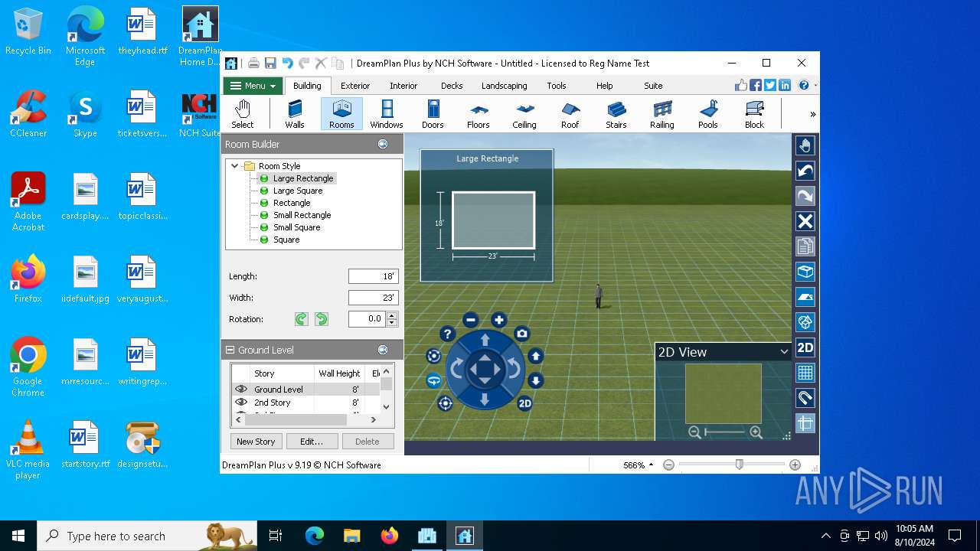Toggle visibility of 2nd Story
The width and height of the screenshot is (980, 551).
pos(241,403)
